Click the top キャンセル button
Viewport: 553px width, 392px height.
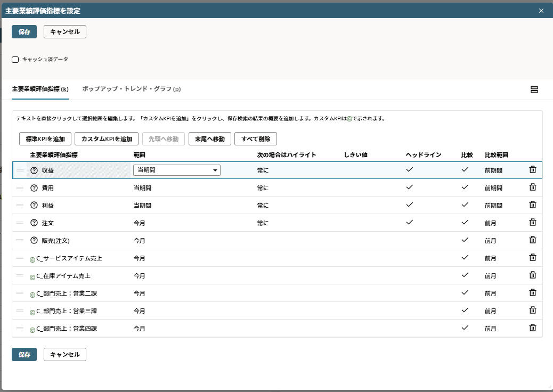pyautogui.click(x=65, y=32)
